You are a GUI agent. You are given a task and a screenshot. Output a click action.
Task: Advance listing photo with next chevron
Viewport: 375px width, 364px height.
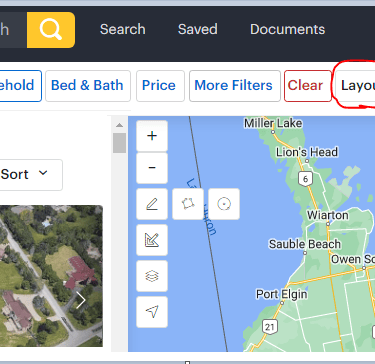(81, 300)
